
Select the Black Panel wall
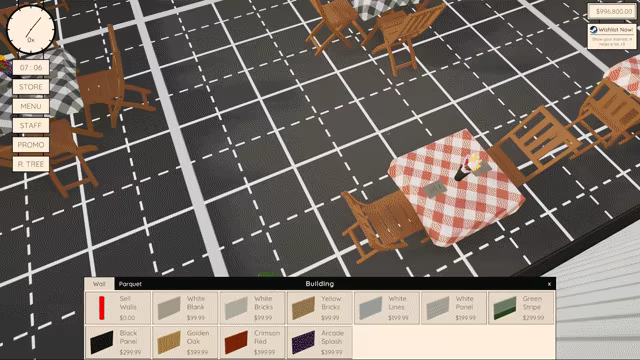pyautogui.click(x=118, y=342)
